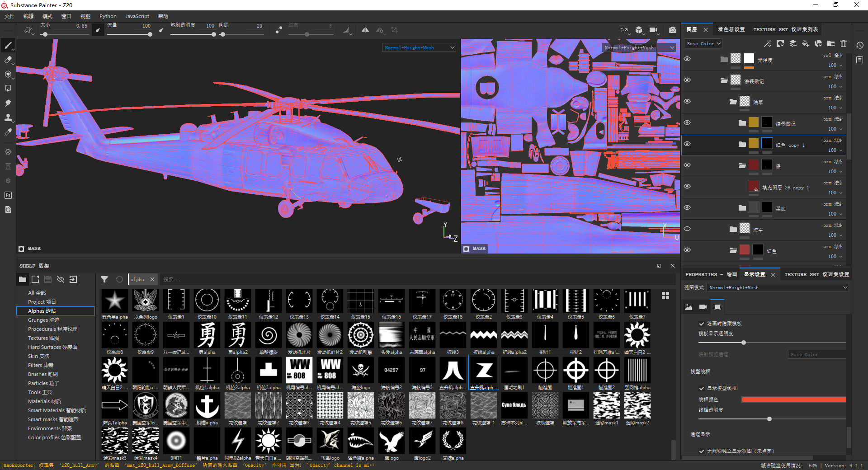Image resolution: width=868 pixels, height=470 pixels.
Task: Hide the 光泽度 layer
Action: coord(687,59)
